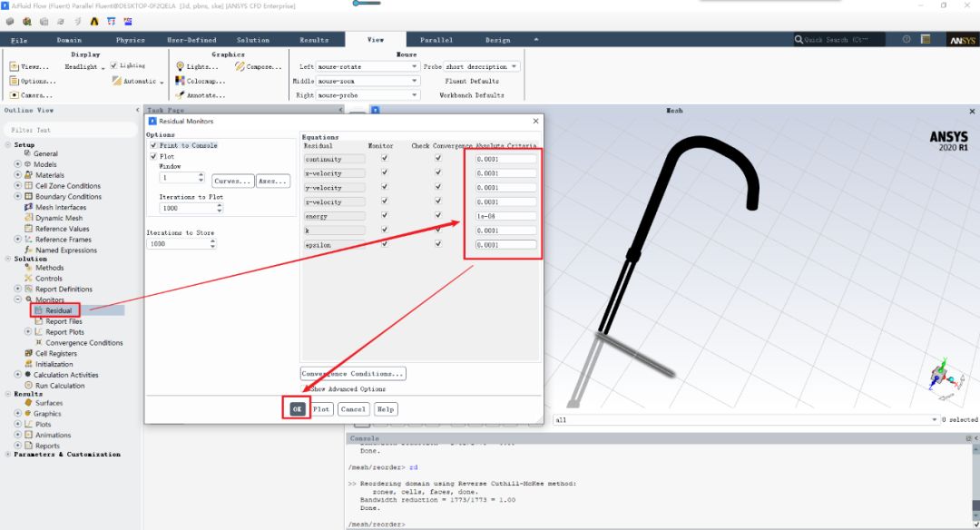
Task: Expand Calculation Activities tree node
Action: (x=17, y=375)
